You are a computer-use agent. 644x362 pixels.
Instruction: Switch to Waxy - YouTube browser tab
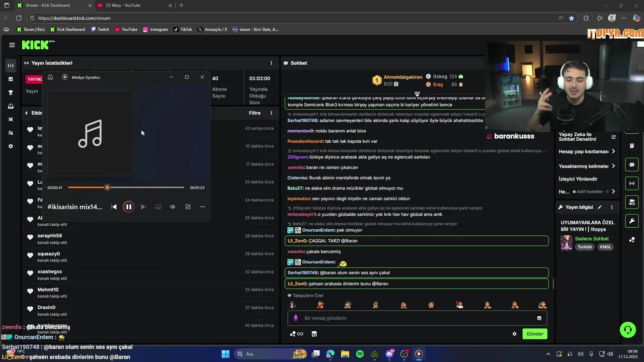134,6
